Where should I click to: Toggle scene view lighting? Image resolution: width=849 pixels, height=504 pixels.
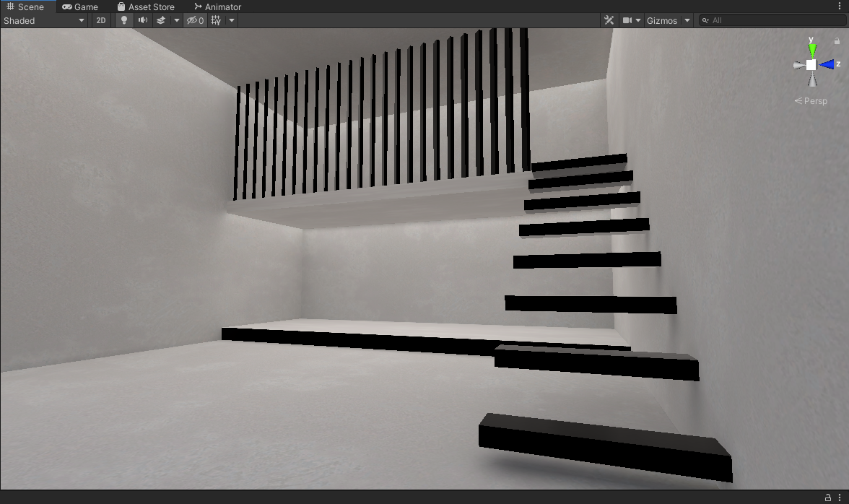pos(123,20)
